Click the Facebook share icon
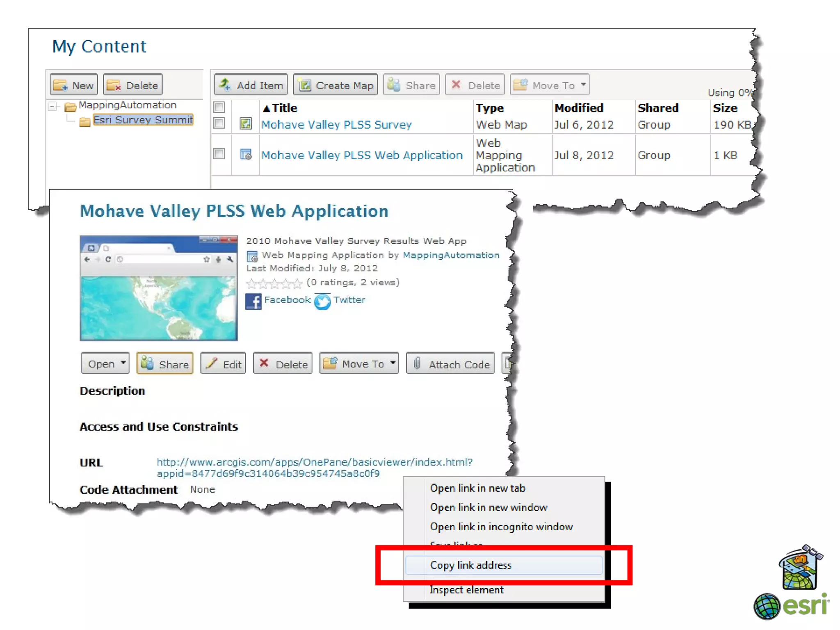This screenshot has width=840, height=630. tap(253, 301)
